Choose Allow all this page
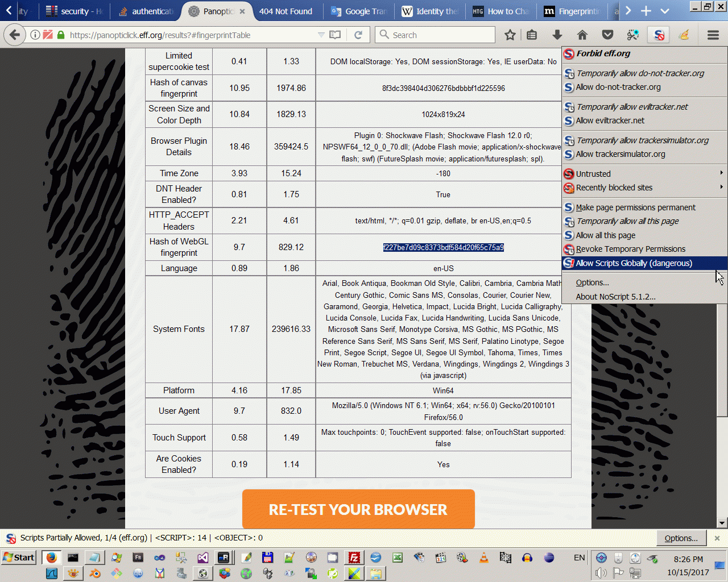 point(644,235)
